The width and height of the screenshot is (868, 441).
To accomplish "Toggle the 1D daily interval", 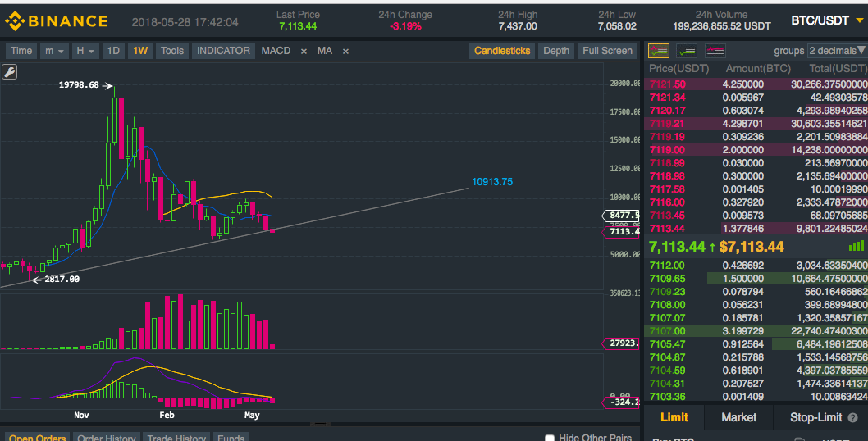I will (x=113, y=51).
